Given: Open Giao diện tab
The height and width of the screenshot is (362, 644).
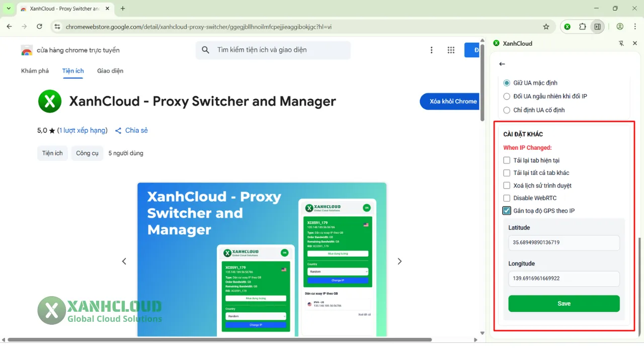Looking at the screenshot, I should 110,71.
